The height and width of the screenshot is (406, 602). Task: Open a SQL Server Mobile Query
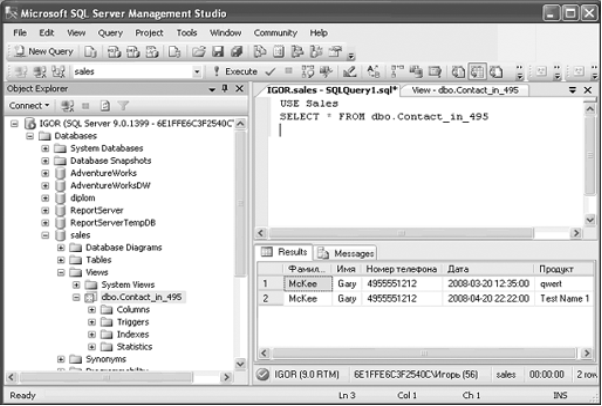point(175,51)
